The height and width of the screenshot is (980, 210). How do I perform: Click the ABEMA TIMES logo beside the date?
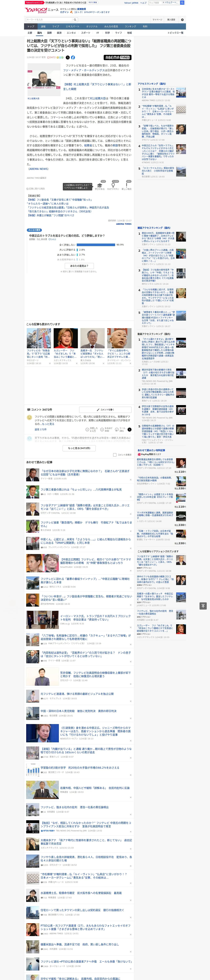point(117,57)
